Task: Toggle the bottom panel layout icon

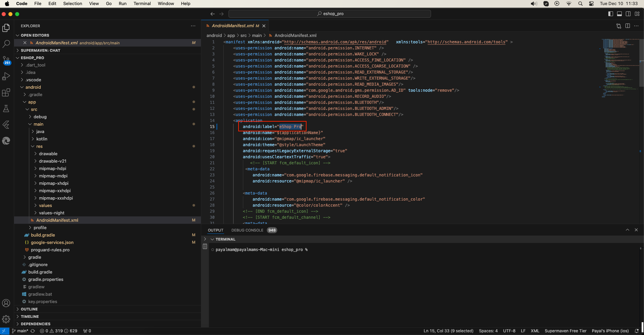Action: click(619, 14)
